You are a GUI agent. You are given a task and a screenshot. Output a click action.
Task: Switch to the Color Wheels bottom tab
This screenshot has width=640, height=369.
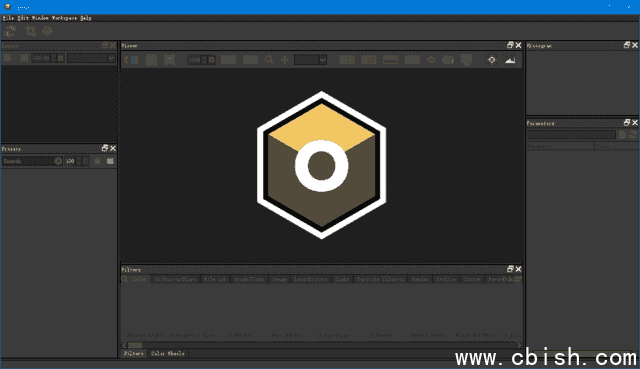[168, 353]
